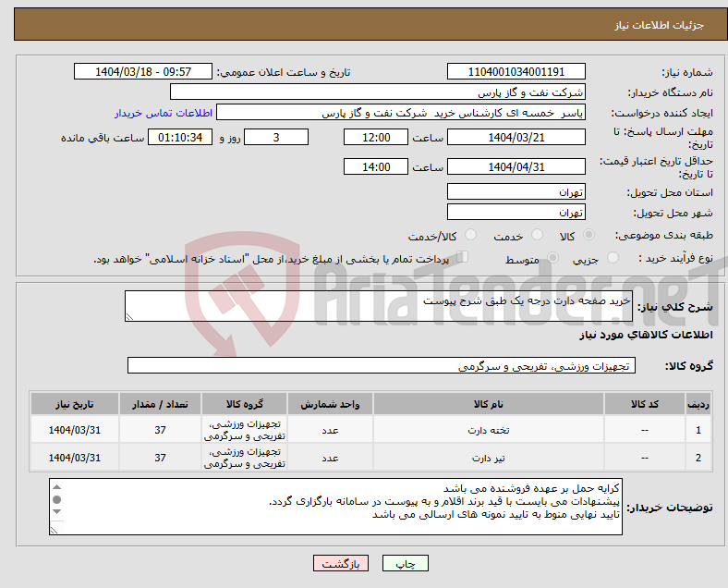The width and height of the screenshot is (728, 588).
Task: Click the scroll down arrow in buyer notes
Action: point(56,512)
